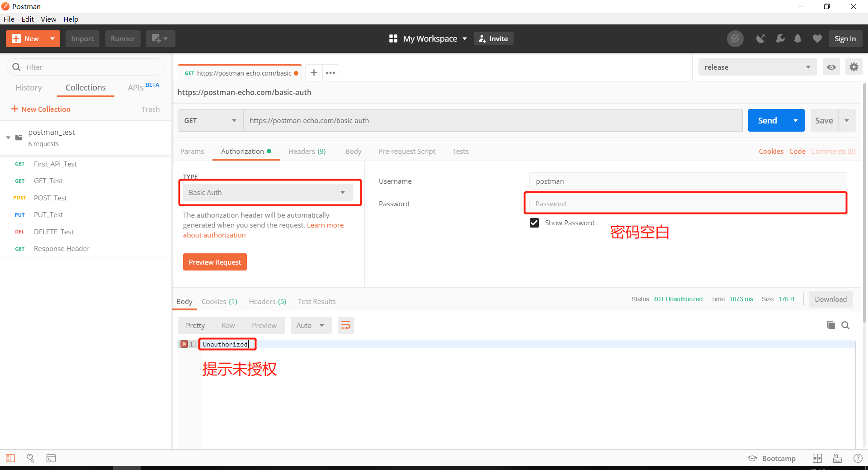Open the notifications bell
This screenshot has height=470, width=868.
pos(798,39)
